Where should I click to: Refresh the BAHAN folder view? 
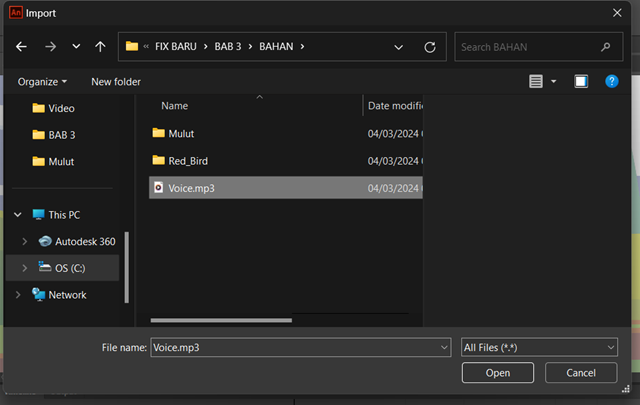pos(430,47)
